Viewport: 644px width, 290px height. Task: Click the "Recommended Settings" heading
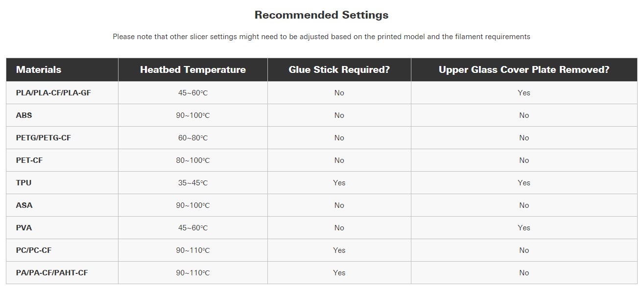point(321,15)
